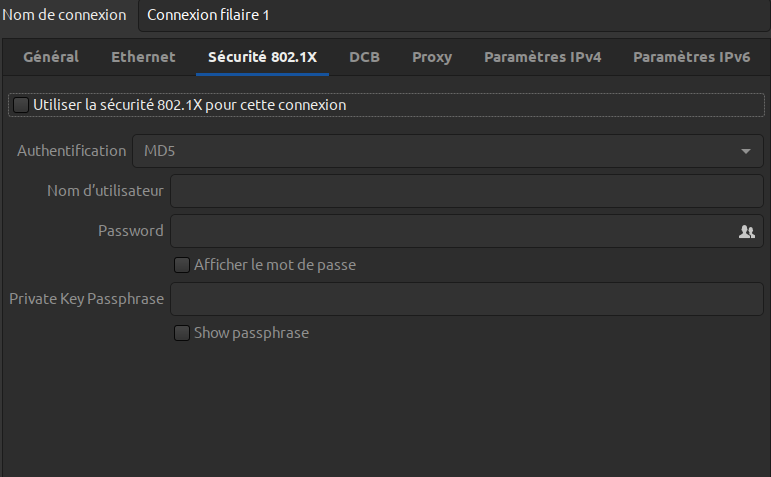Open the Authentification dropdown showing MD5

point(447,151)
